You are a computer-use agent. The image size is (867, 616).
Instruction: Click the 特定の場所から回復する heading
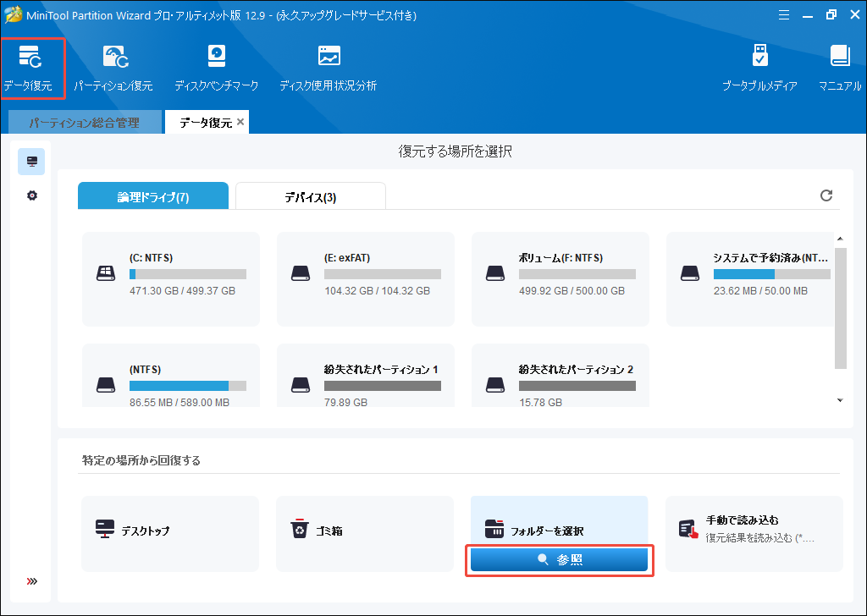point(141,460)
